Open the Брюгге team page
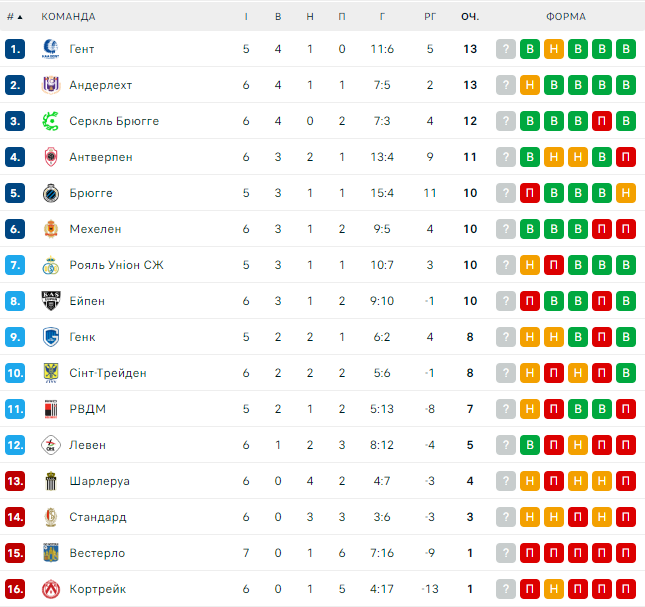 pyautogui.click(x=91, y=193)
